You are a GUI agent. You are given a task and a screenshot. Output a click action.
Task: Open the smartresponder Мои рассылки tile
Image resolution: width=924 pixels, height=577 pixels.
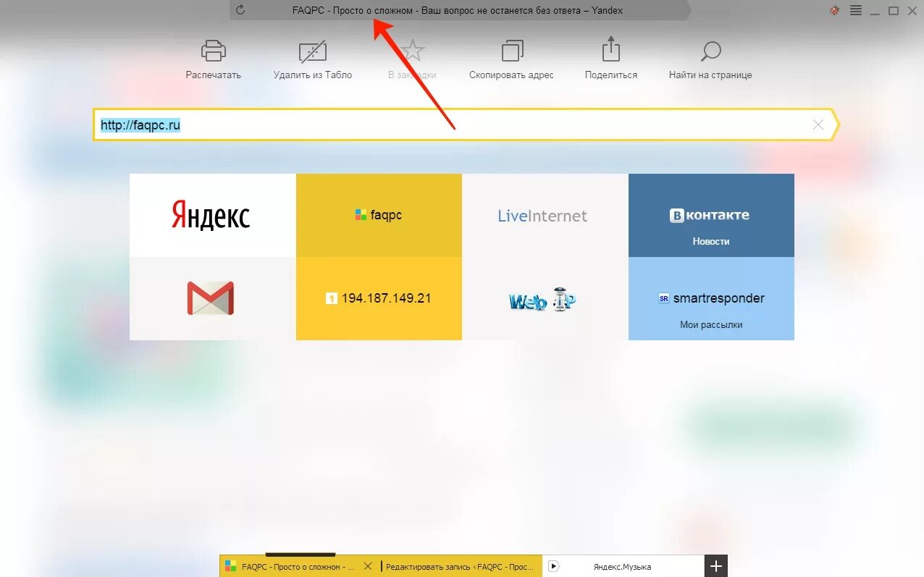711,298
